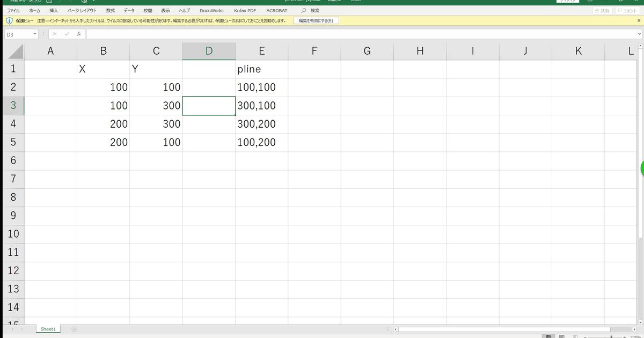The image size is (644, 338).
Task: Click in the formula bar input field
Action: [360, 34]
